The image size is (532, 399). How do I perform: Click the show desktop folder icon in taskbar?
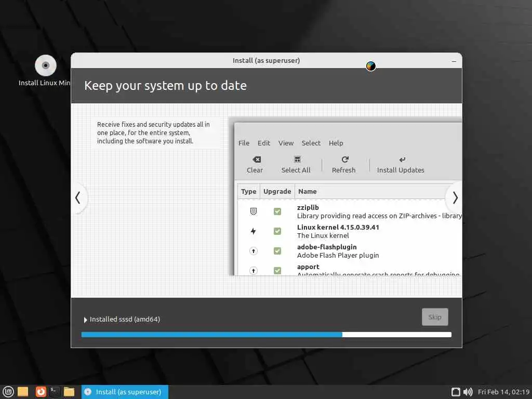point(23,392)
